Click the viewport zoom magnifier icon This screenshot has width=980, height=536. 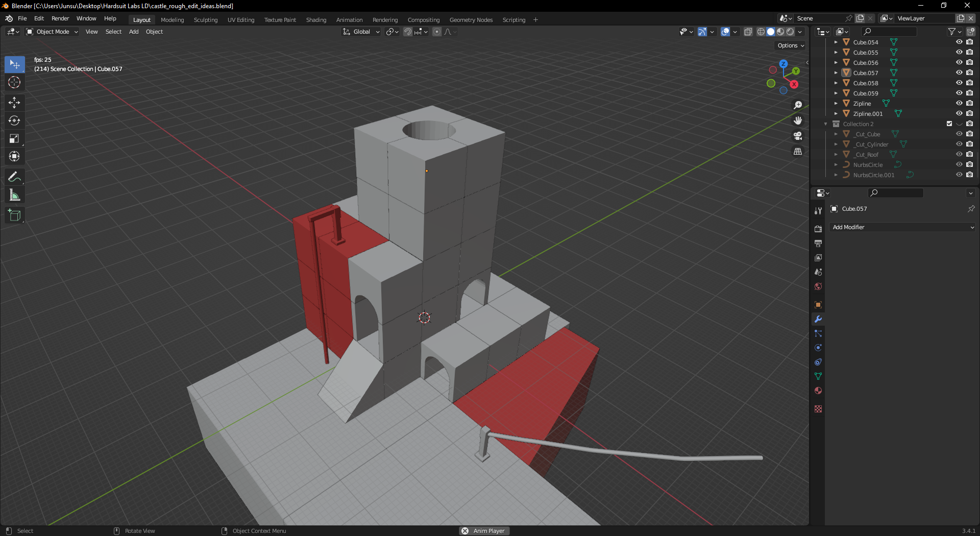point(798,105)
